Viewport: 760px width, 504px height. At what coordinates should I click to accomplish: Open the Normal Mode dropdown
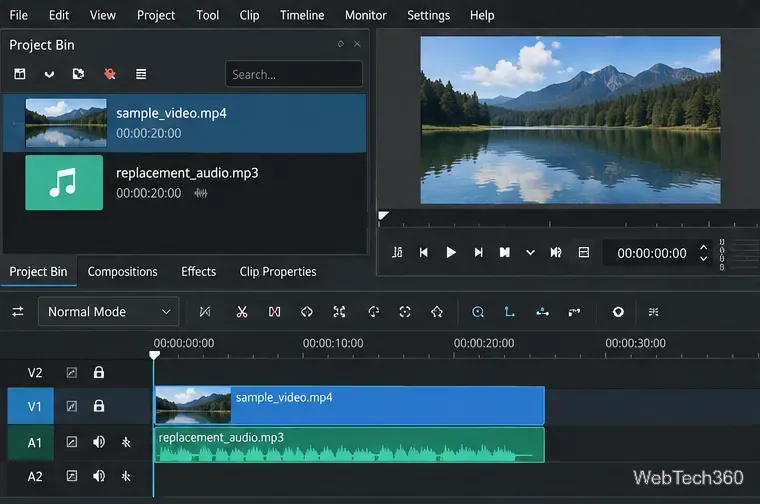pos(109,312)
